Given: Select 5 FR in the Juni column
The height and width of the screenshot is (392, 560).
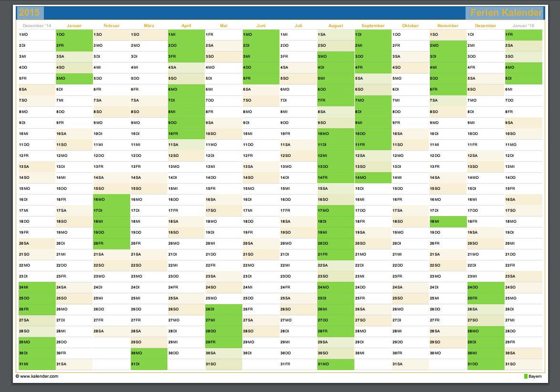Looking at the screenshot, I should click(261, 79).
